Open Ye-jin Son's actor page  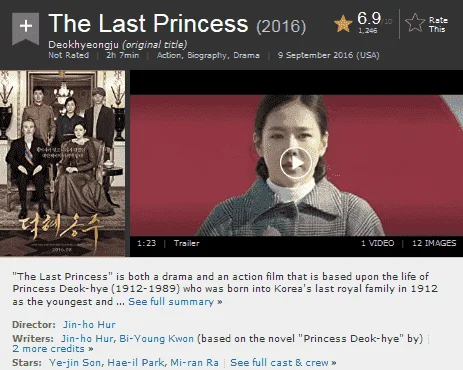click(x=76, y=363)
